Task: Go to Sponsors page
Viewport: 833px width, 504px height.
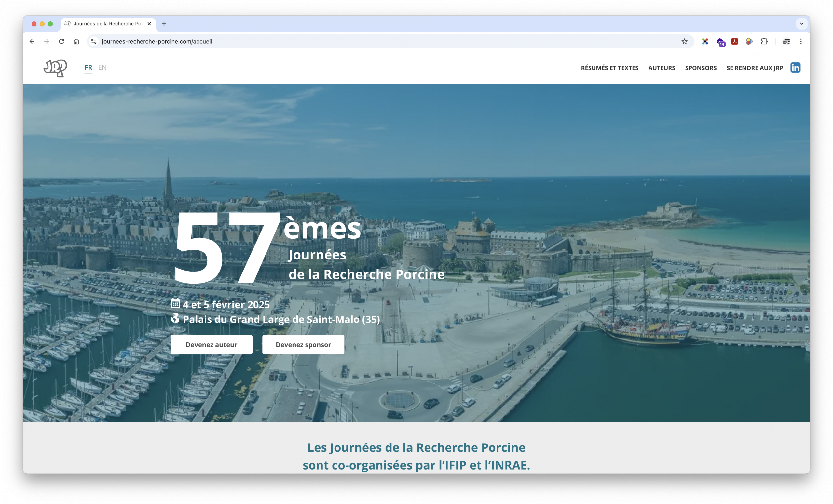Action: click(x=701, y=68)
